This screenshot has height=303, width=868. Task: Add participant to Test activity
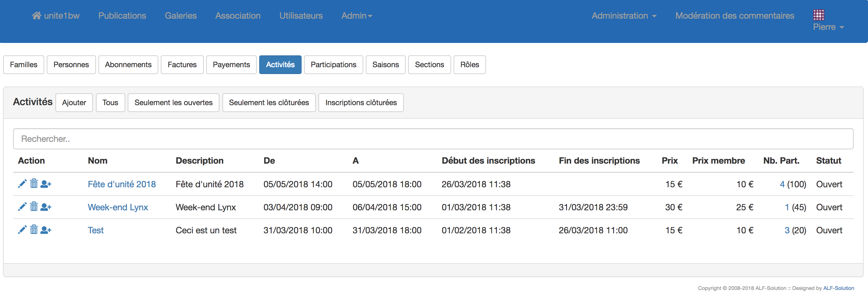46,230
